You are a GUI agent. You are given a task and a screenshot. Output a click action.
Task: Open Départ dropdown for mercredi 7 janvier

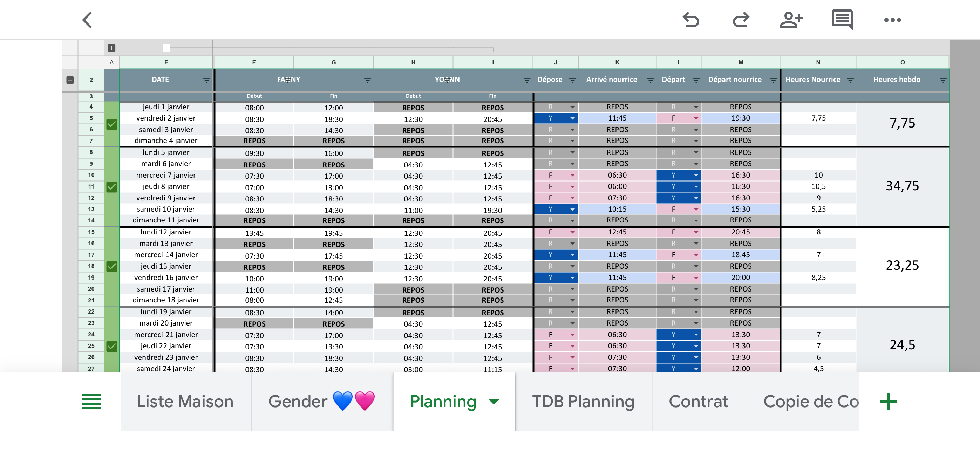click(x=695, y=176)
